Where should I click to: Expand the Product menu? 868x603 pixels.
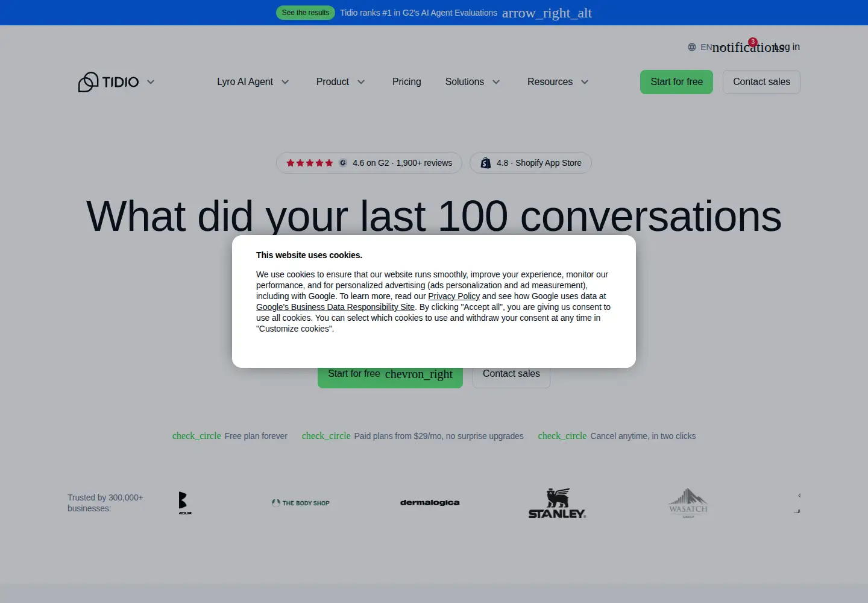(x=341, y=82)
